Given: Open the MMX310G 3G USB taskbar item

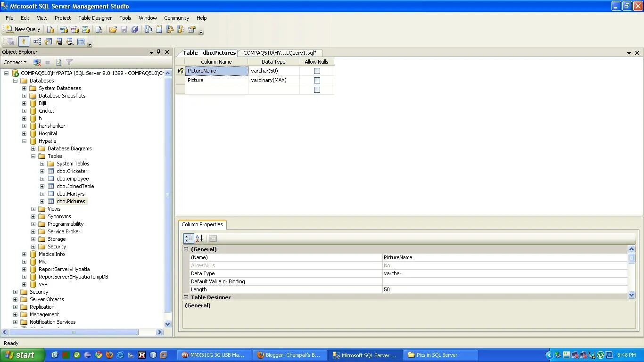Looking at the screenshot, I should click(215, 355).
